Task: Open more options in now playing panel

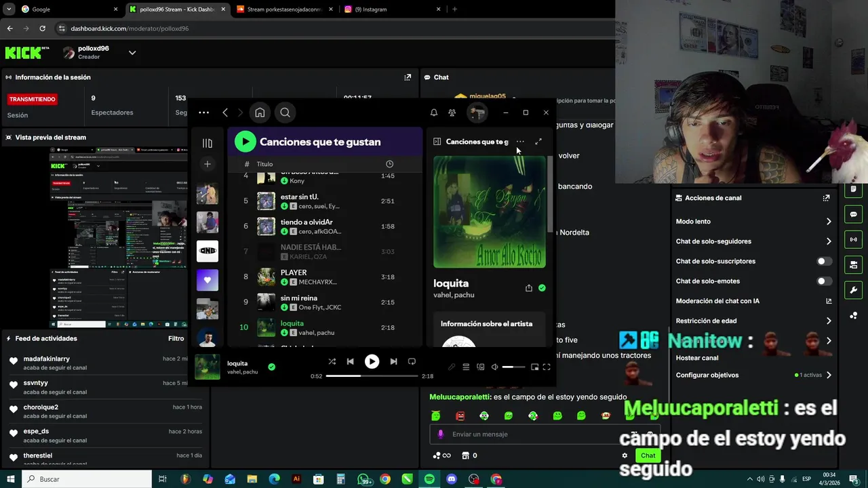Action: [x=520, y=142]
